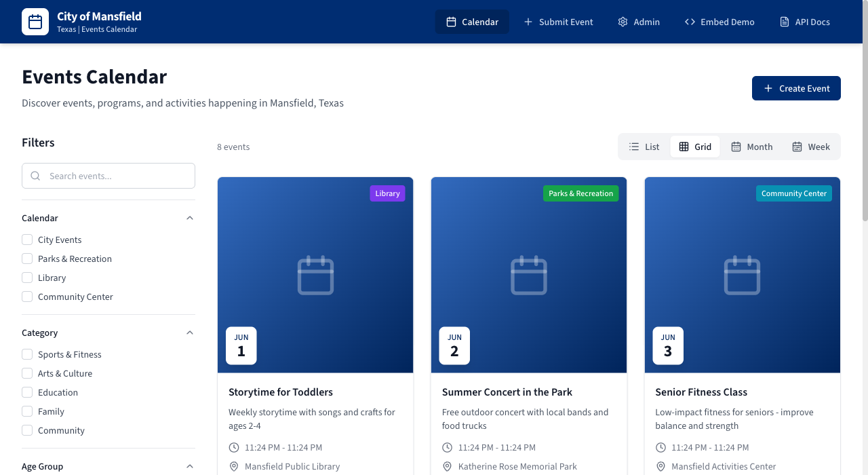Click the Create Event button
Screen dimensions: 868x475
796,88
